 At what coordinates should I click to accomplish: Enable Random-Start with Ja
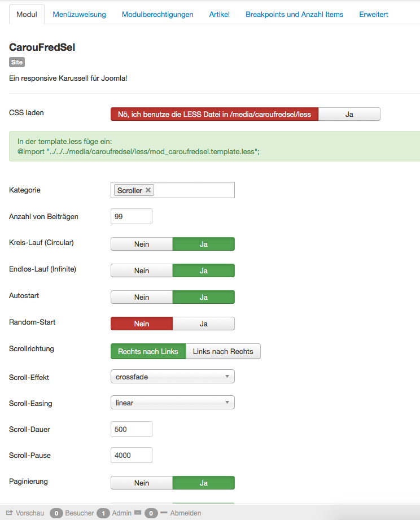click(x=203, y=324)
